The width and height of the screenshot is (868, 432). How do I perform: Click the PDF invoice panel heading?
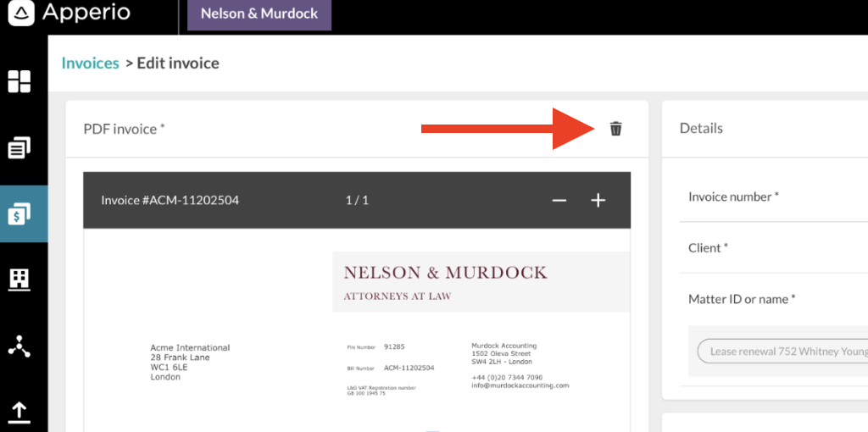125,129
